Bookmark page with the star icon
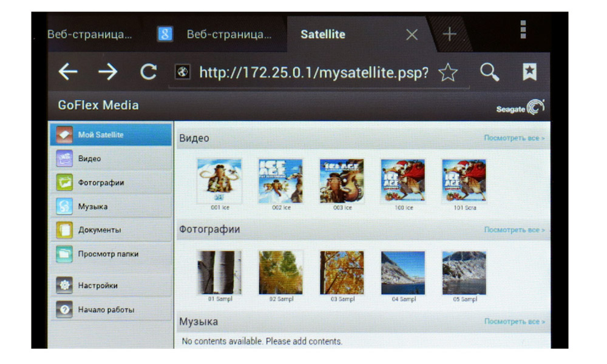The height and width of the screenshot is (364, 607). click(448, 73)
